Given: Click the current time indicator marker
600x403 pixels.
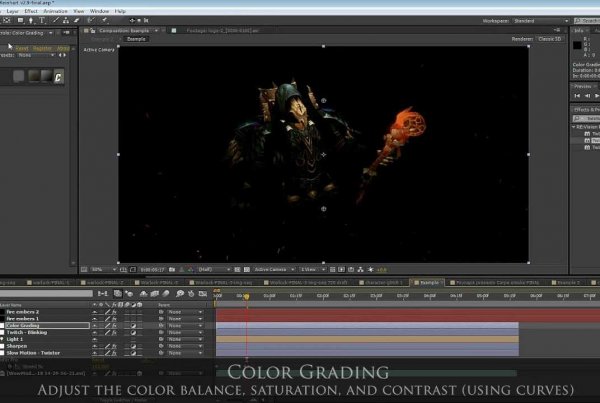Looking at the screenshot, I should (x=247, y=296).
